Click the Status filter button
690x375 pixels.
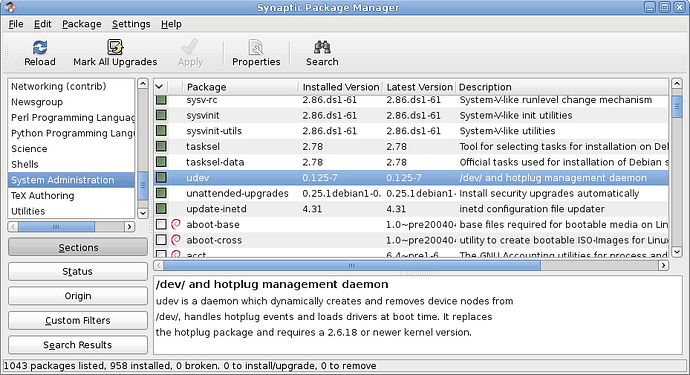pos(78,272)
